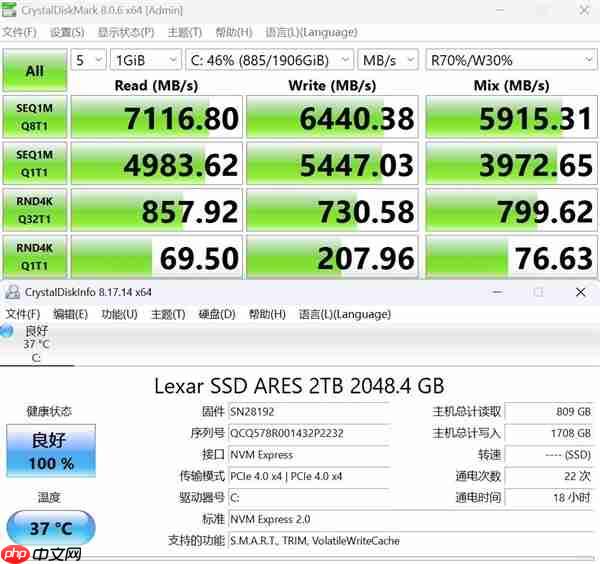Click mix result 76.63
Viewport: 600px width, 564px height.
click(511, 257)
